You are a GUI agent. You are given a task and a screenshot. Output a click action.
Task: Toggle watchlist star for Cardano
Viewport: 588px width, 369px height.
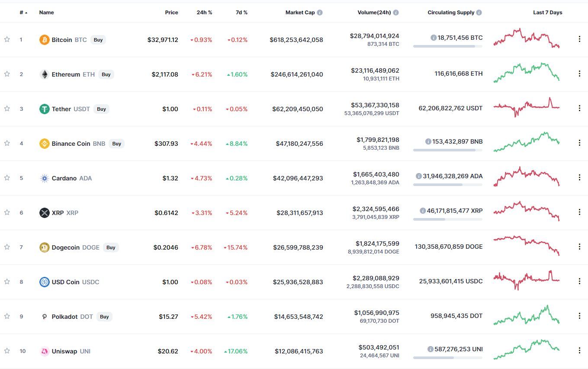click(7, 178)
